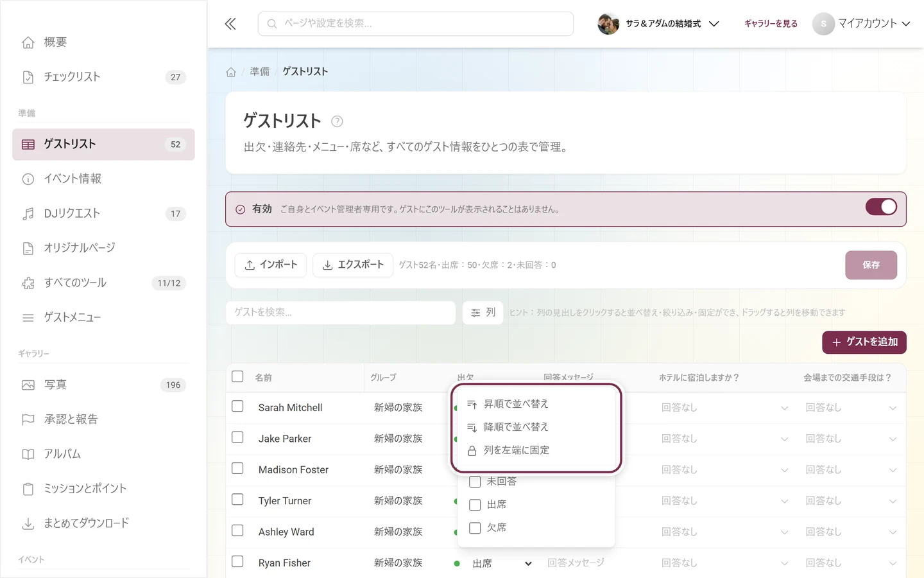Click the まとめてダウンロード download icon

[x=28, y=524]
